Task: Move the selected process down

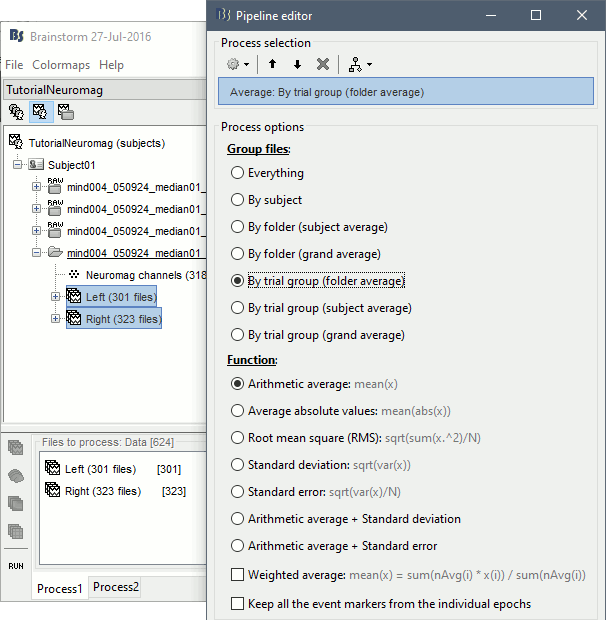Action: (x=297, y=64)
